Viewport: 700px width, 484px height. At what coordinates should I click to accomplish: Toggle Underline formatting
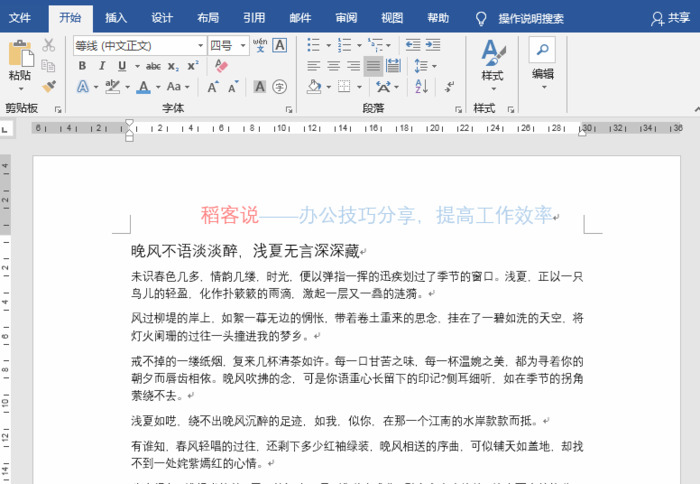point(122,66)
